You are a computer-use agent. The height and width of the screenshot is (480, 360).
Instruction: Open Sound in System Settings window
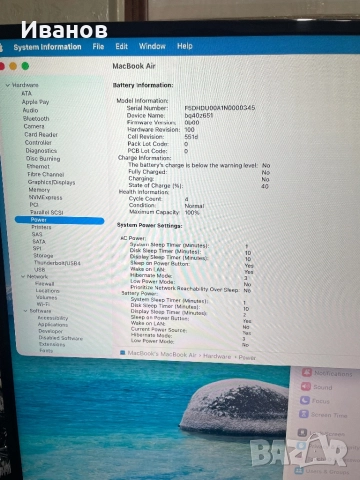click(317, 387)
